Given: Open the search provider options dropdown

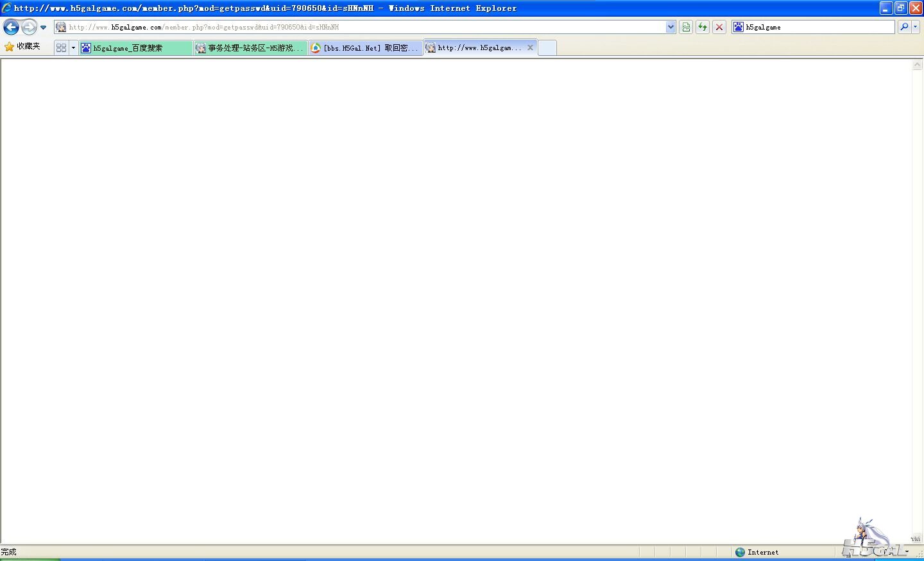Looking at the screenshot, I should 916,27.
